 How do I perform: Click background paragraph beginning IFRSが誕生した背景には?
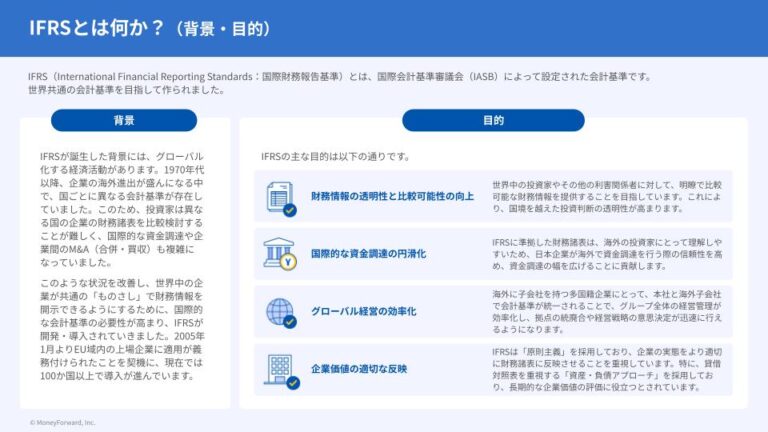tap(122, 210)
